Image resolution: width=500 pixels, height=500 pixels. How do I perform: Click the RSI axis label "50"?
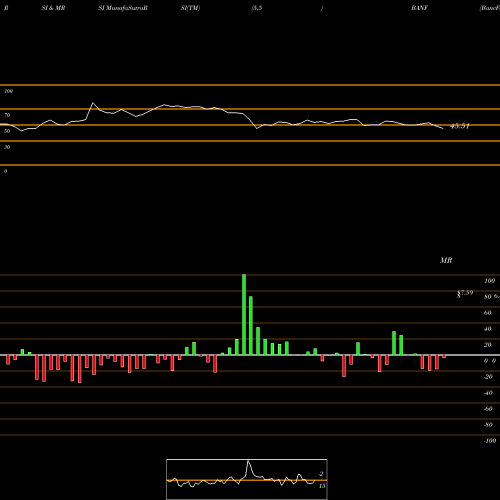[7, 131]
